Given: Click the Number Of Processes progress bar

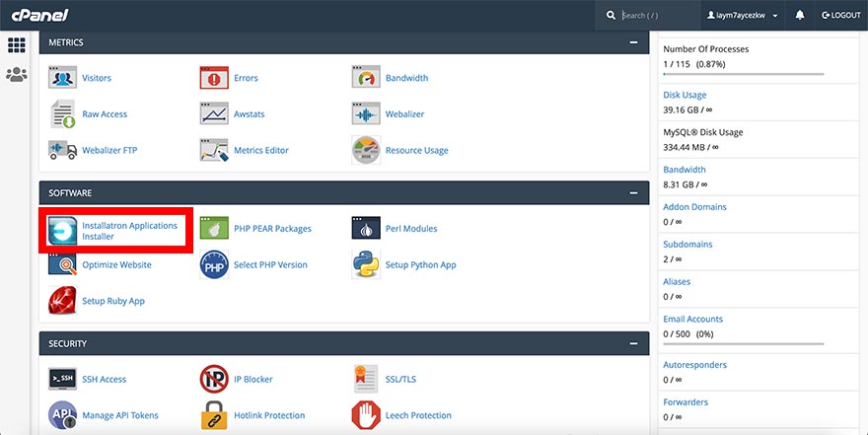Looking at the screenshot, I should tap(744, 74).
